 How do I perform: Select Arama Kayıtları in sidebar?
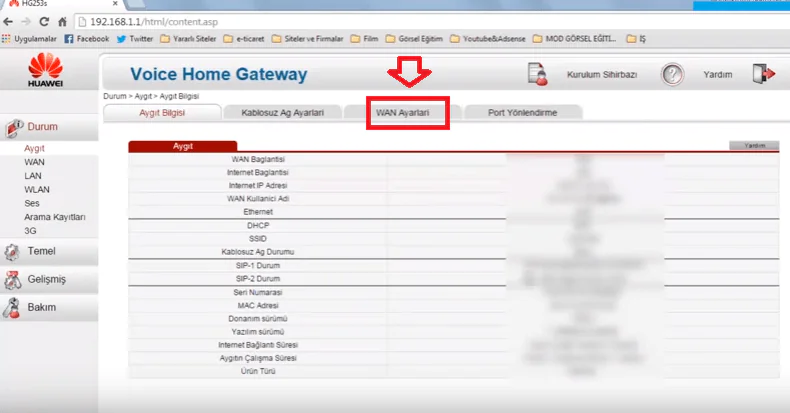pos(55,217)
